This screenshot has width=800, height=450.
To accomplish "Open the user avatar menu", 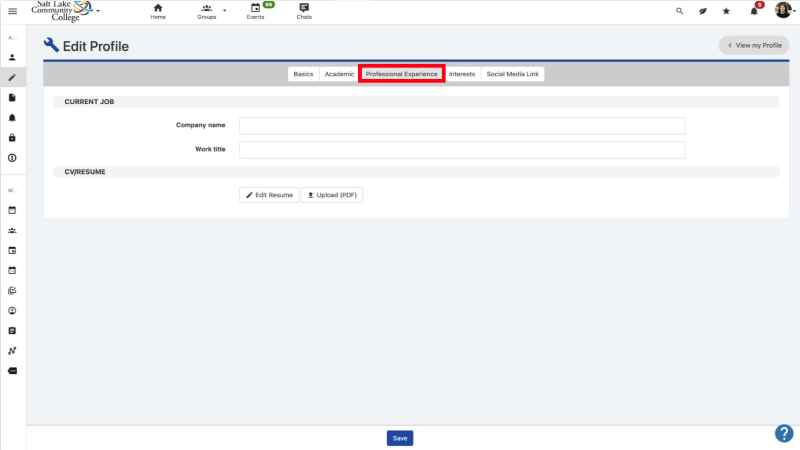I will coord(783,10).
